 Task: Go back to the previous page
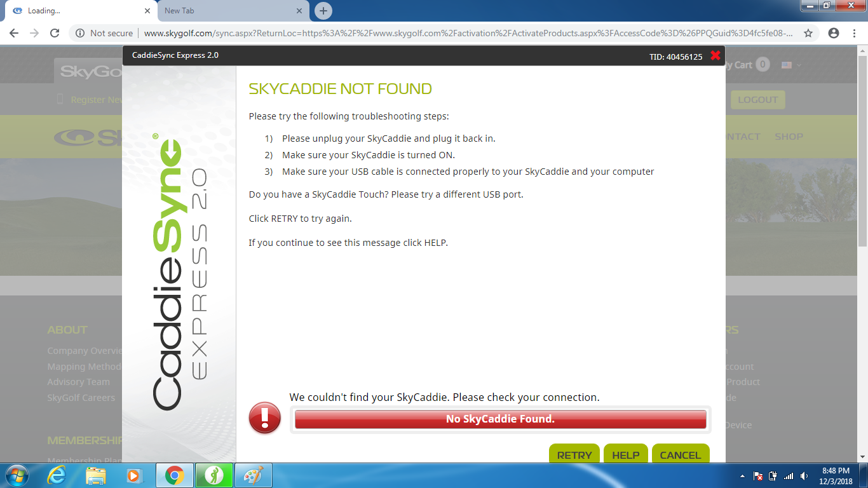14,33
